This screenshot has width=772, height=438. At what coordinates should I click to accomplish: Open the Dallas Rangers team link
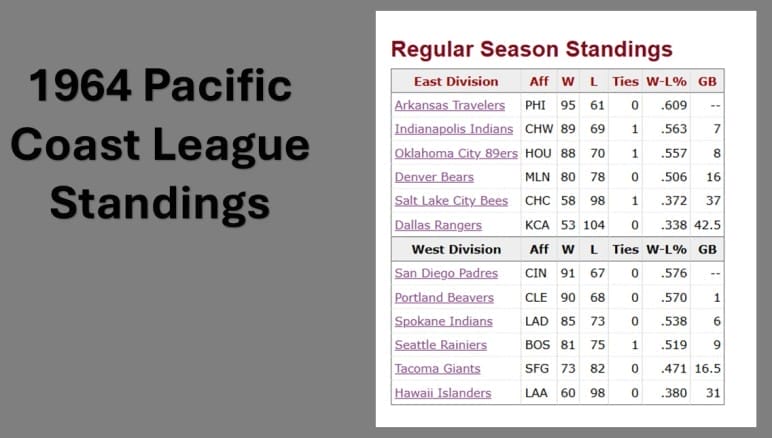point(438,225)
